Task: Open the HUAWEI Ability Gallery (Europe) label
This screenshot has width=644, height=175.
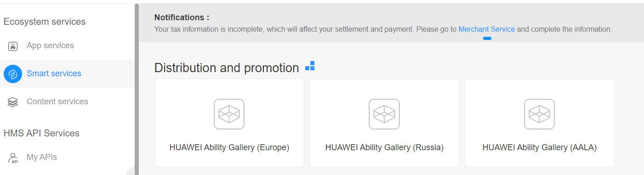Action: pyautogui.click(x=229, y=147)
